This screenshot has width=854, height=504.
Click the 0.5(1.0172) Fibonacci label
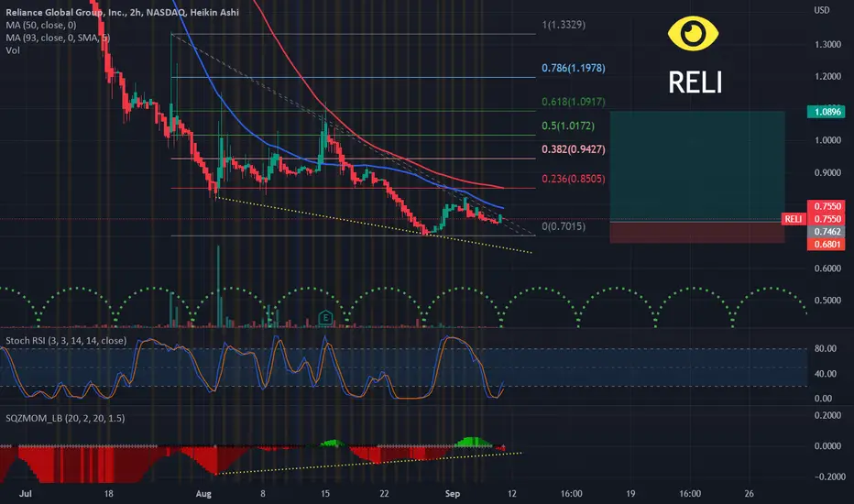(567, 126)
